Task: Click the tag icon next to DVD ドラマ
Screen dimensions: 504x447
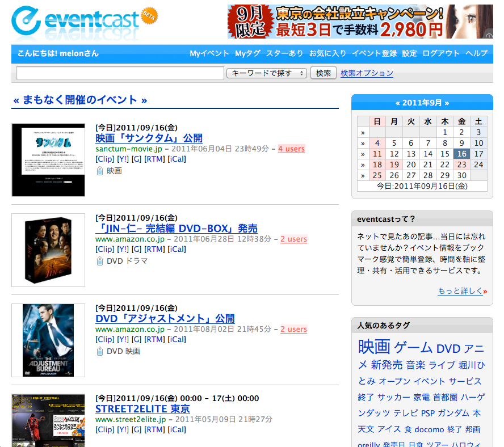Action: (x=100, y=261)
